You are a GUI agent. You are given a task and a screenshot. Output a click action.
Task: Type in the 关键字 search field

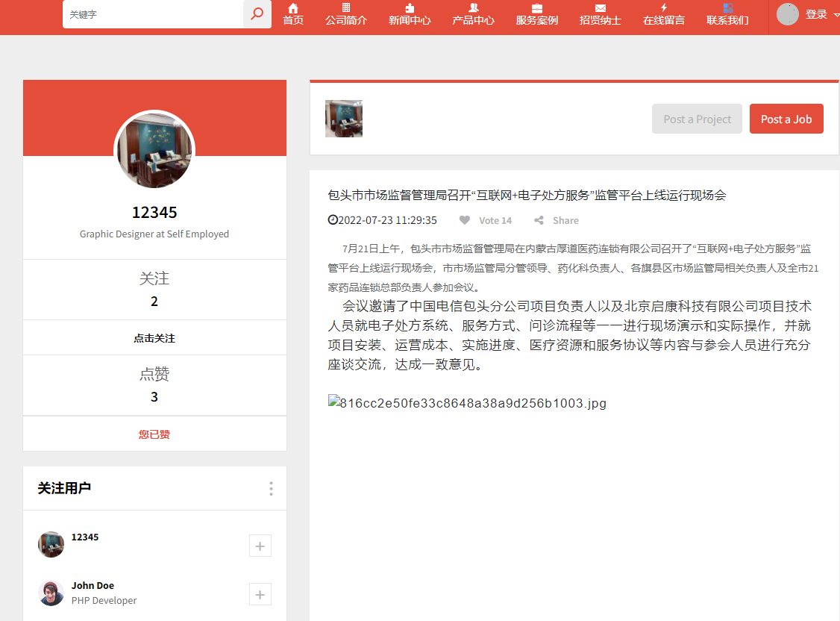153,14
